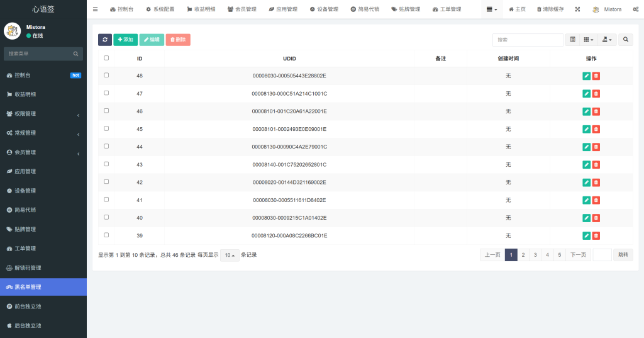The image size is (644, 338).
Task: Open the page size 10 dropdown
Action: pyautogui.click(x=230, y=255)
